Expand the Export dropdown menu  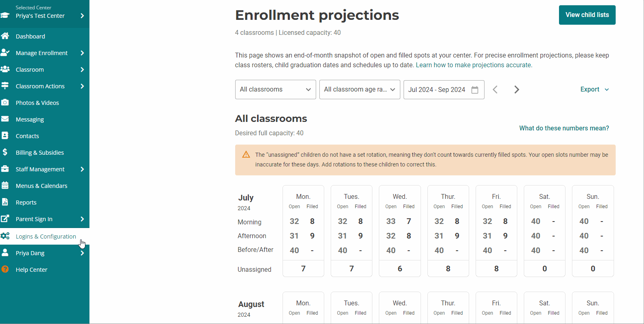pyautogui.click(x=594, y=90)
